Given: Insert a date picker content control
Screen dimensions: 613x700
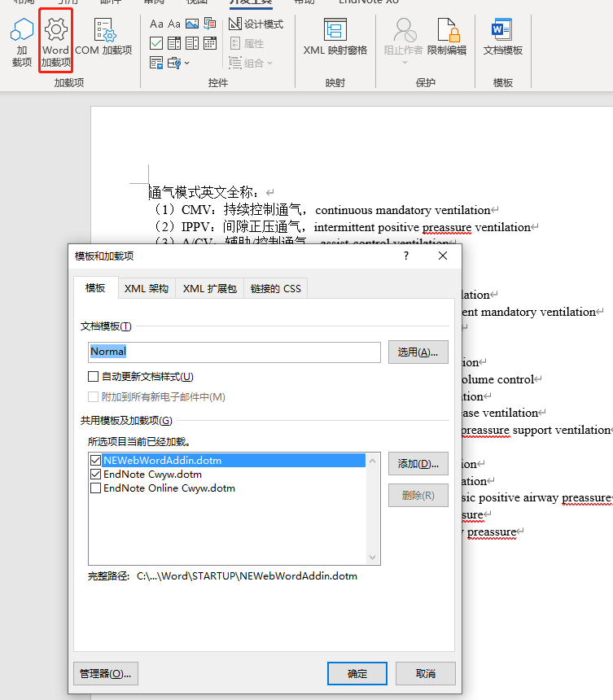Looking at the screenshot, I should [210, 43].
